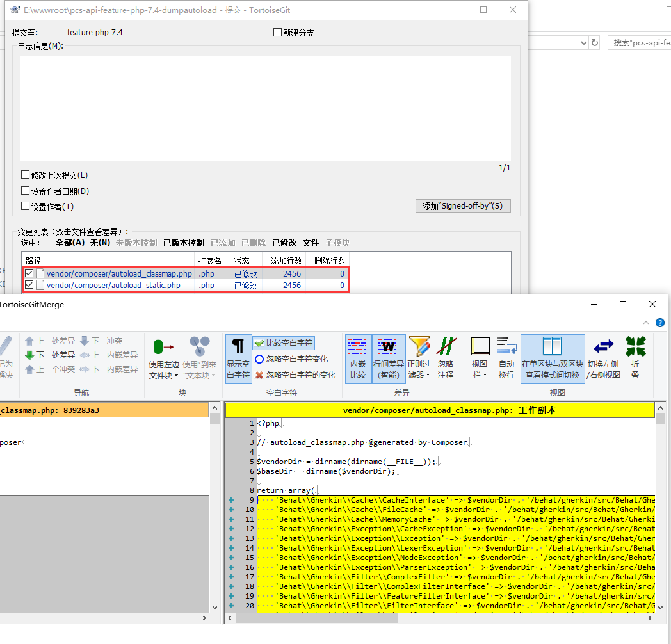This screenshot has height=644, width=671.
Task: Enable auto wrap (自动换行) icon
Action: (x=506, y=358)
